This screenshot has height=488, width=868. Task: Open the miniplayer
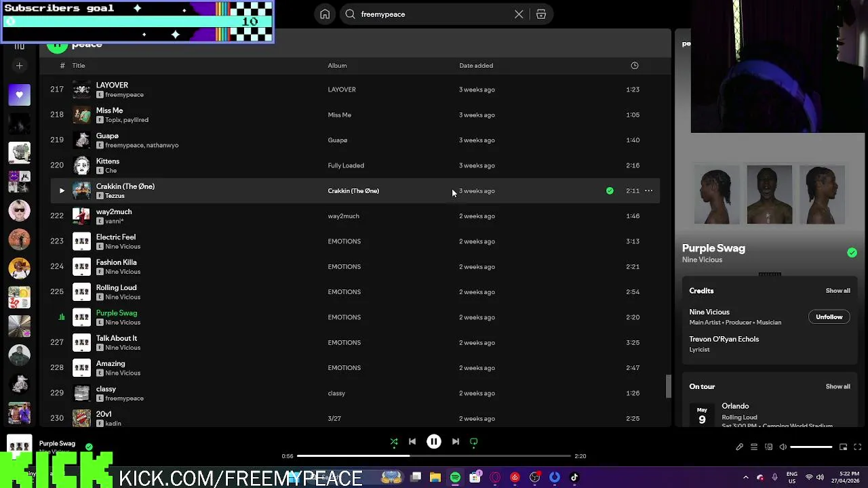coord(844,447)
